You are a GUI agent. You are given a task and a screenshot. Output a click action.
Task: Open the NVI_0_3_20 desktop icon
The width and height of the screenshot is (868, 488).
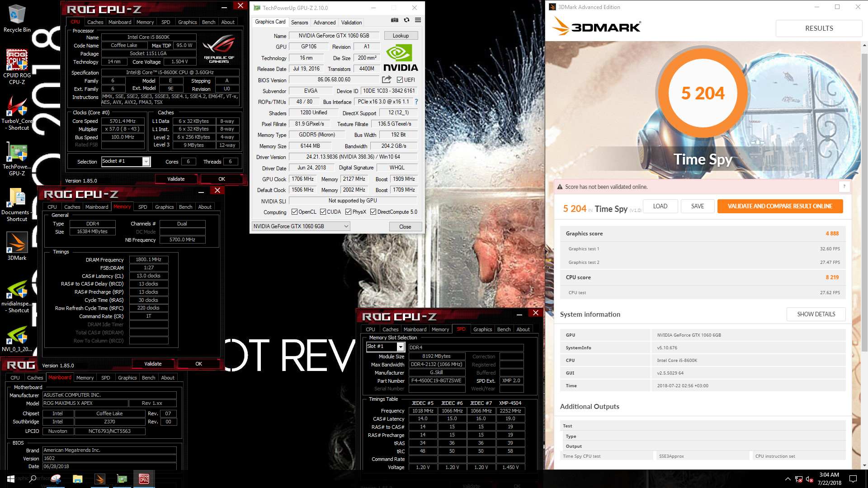(17, 339)
